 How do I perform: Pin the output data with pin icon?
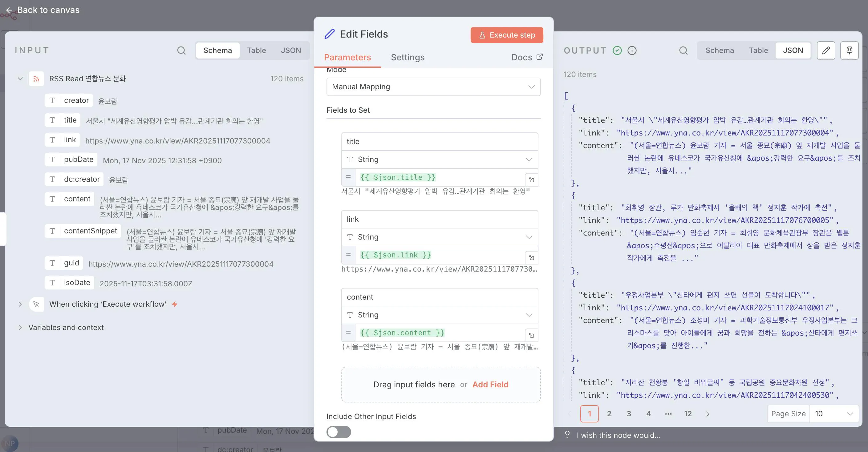coord(849,50)
